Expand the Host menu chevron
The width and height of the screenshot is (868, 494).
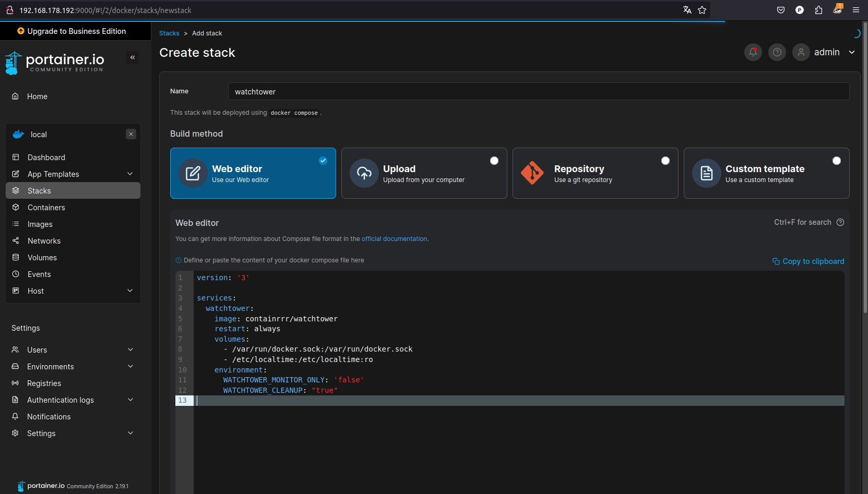tap(130, 291)
